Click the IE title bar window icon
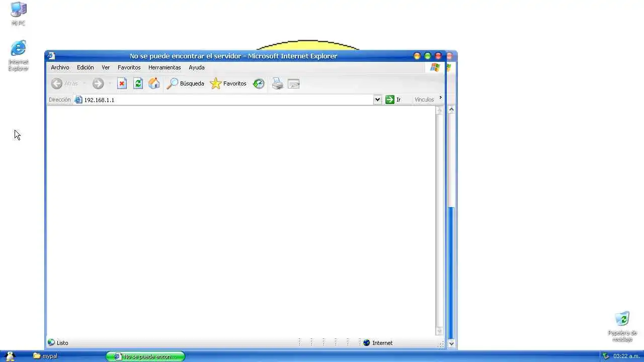The width and height of the screenshot is (644, 362). (x=51, y=56)
